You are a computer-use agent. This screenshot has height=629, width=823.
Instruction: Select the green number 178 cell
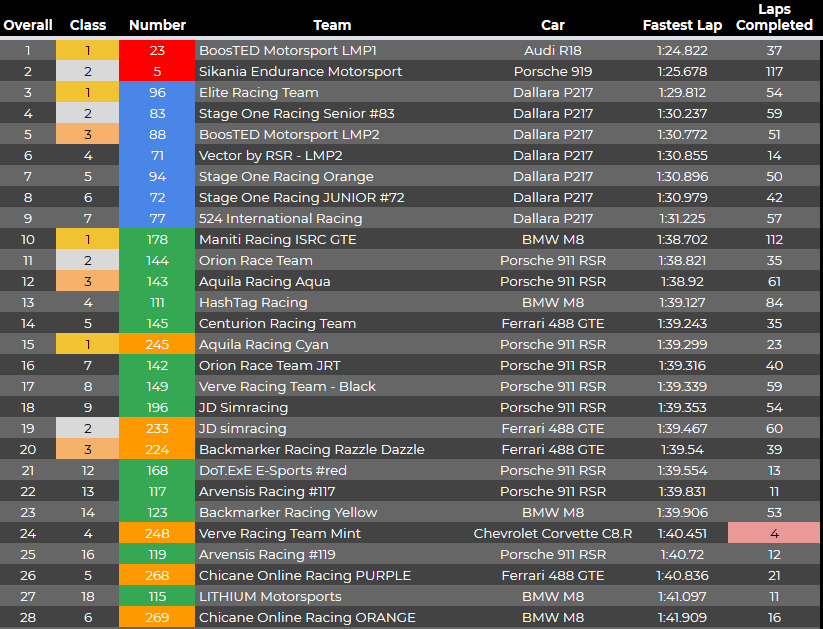(x=157, y=239)
